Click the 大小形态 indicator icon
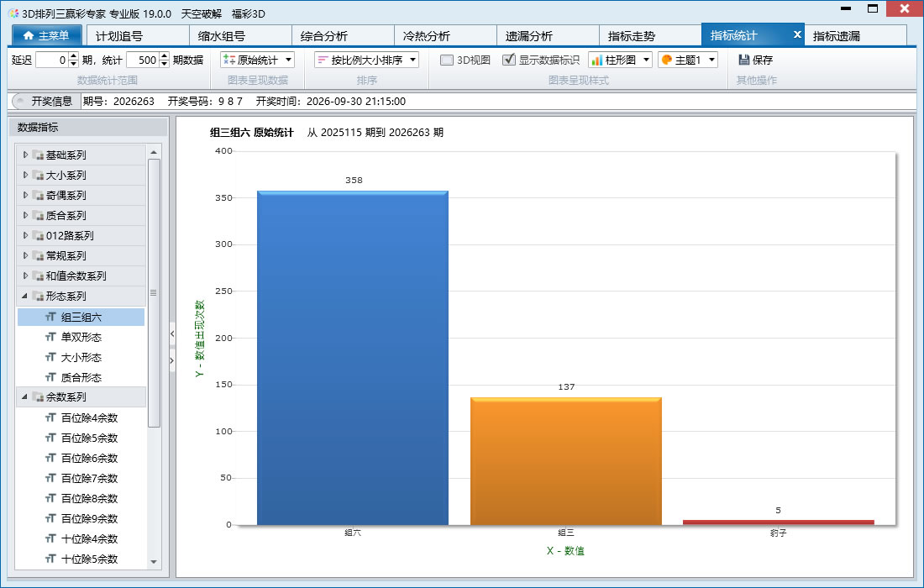 pos(50,357)
